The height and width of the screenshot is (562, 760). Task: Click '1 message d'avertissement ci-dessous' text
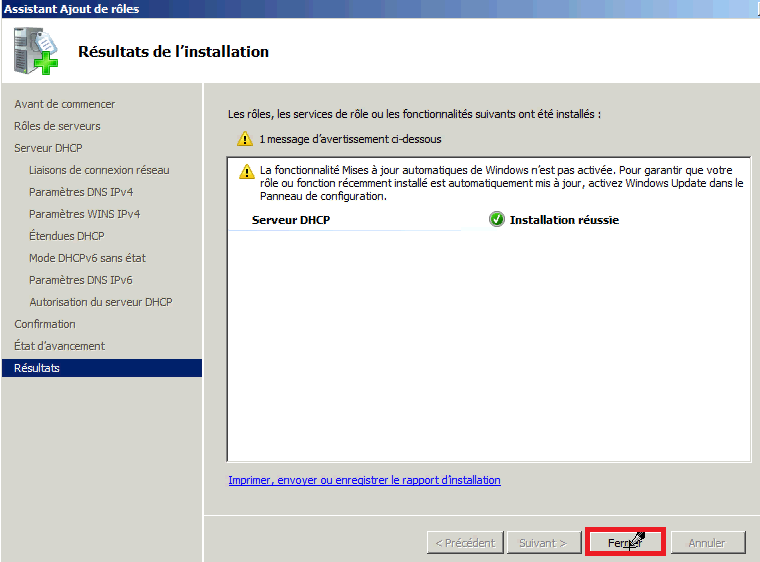[x=350, y=139]
